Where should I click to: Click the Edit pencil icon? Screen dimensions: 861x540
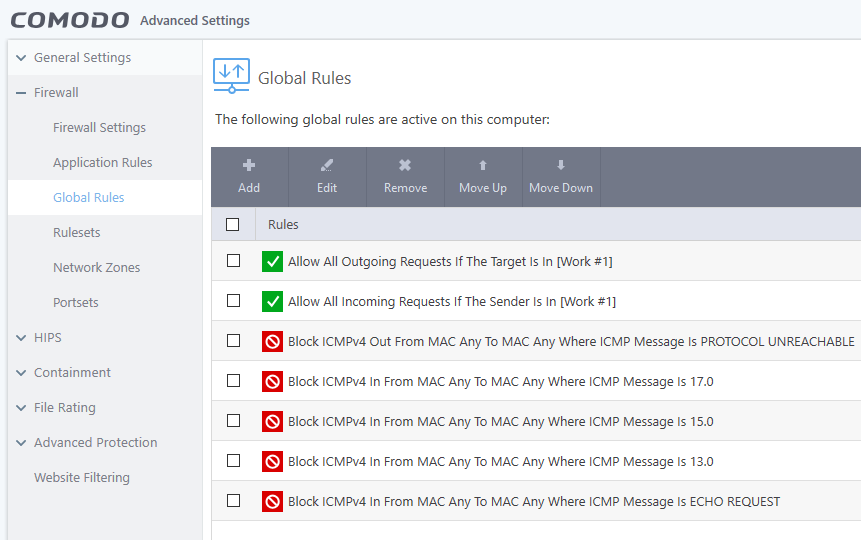click(327, 165)
